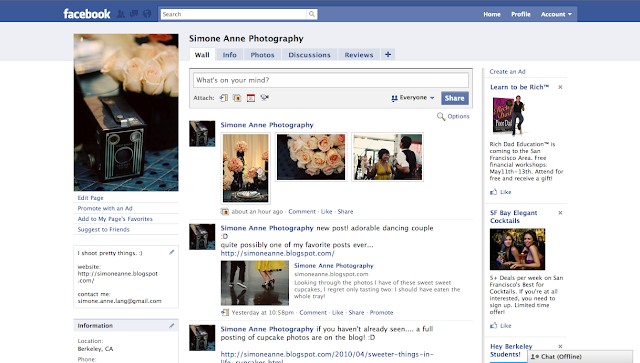640x363 pixels.
Task: Click the page profile picture of camera
Action: tap(126, 112)
